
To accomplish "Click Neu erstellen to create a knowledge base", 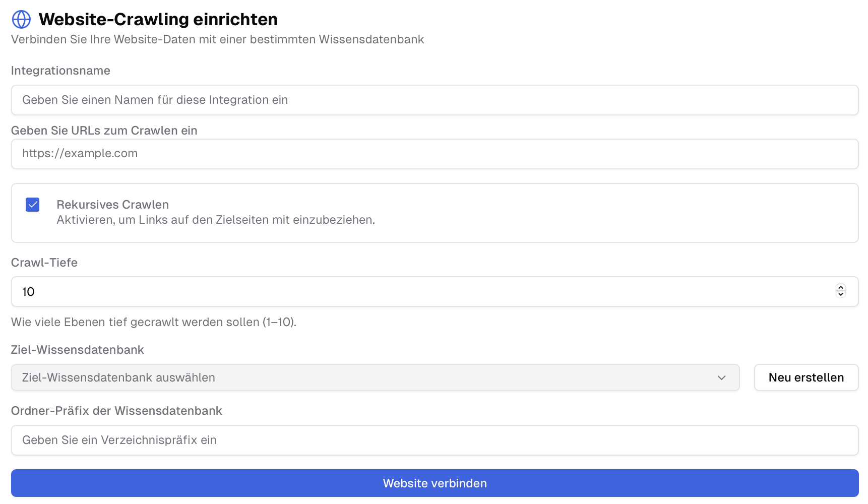I will (x=805, y=377).
